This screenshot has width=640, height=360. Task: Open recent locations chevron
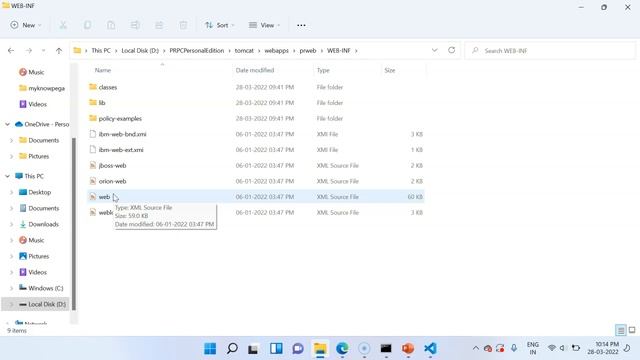[43, 51]
